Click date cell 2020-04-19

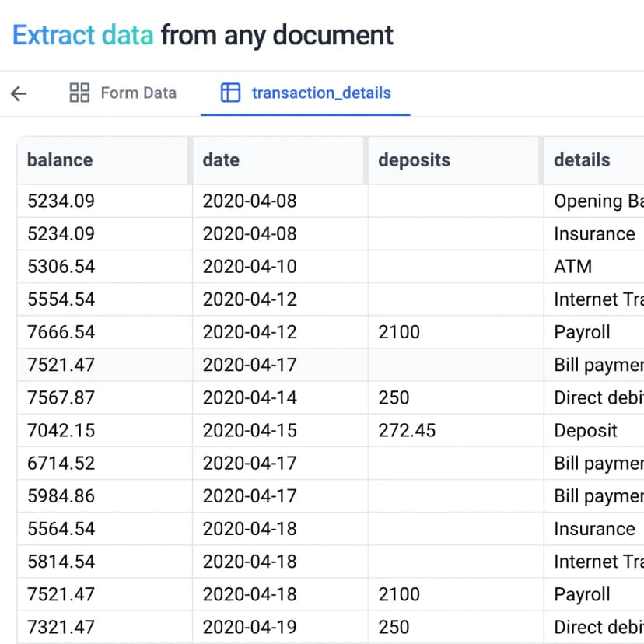click(280, 627)
